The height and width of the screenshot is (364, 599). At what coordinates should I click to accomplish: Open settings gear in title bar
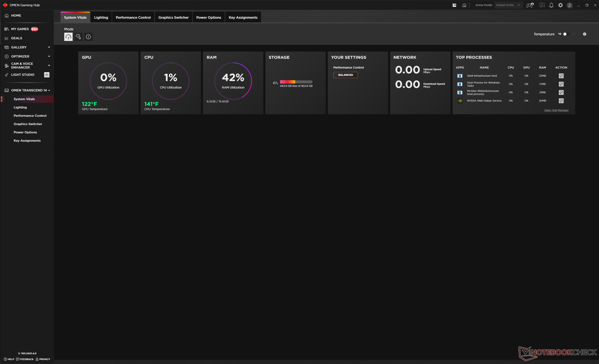tap(560, 5)
